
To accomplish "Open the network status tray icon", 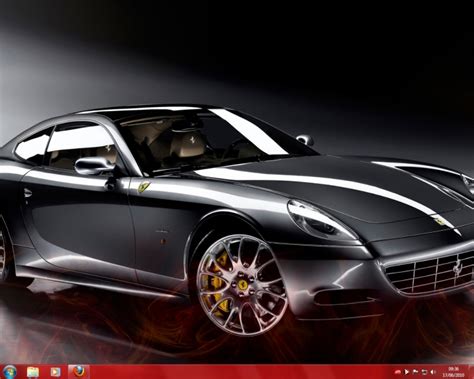I will click(x=424, y=372).
